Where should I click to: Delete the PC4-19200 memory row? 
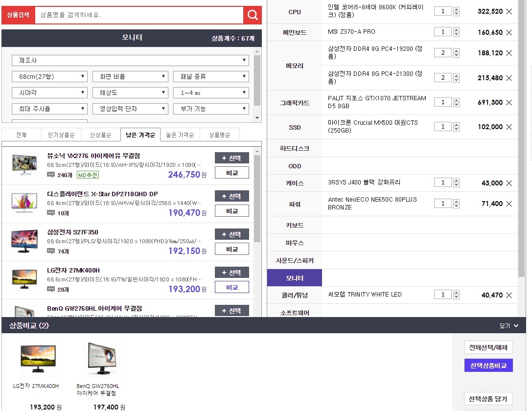click(509, 53)
